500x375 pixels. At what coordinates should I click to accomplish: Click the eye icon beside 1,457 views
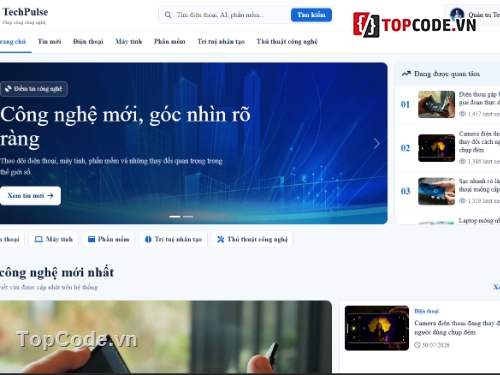pyautogui.click(x=462, y=114)
